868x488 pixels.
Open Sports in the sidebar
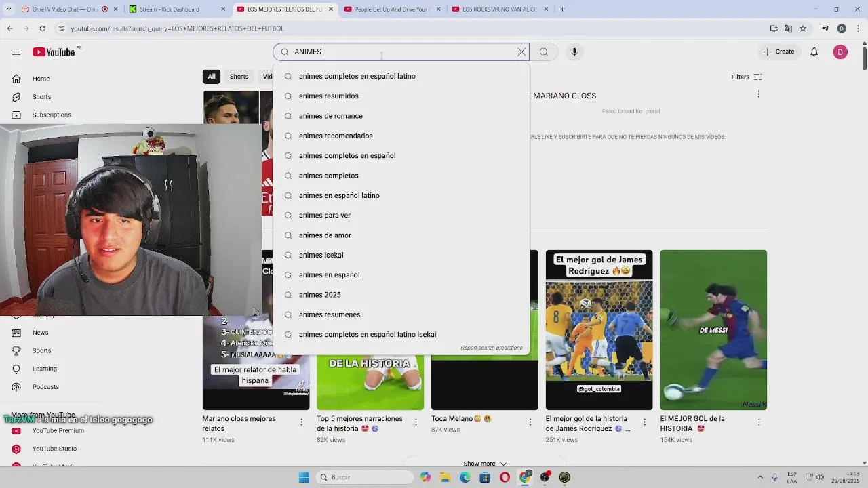pos(41,350)
